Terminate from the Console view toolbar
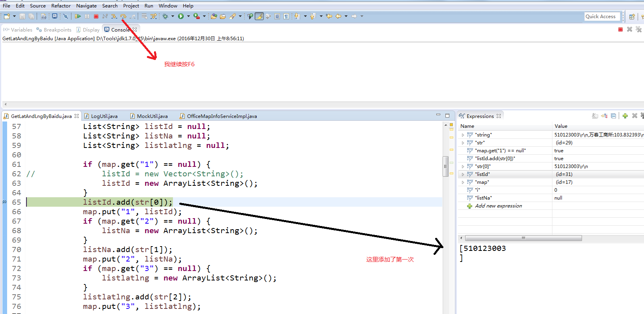 (x=620, y=30)
